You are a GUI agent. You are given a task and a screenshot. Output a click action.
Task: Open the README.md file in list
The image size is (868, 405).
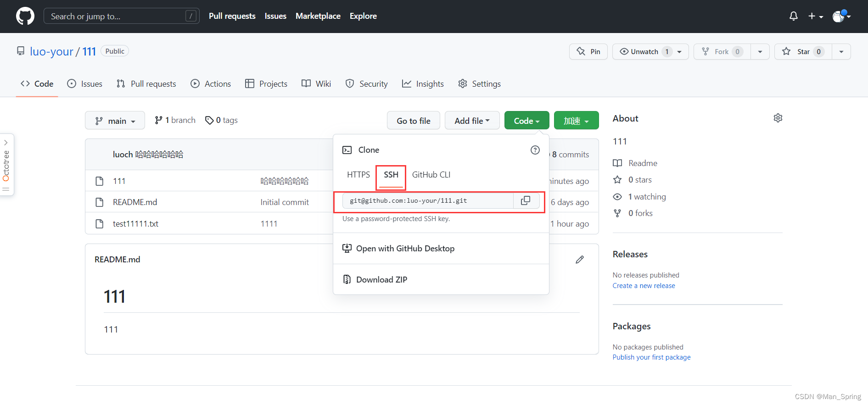[135, 202]
